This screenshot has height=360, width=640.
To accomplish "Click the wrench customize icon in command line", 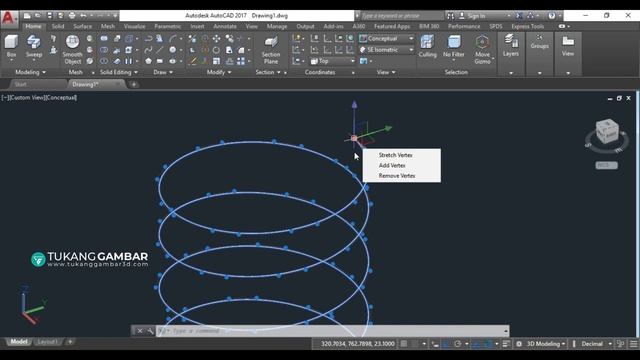I will tap(150, 331).
